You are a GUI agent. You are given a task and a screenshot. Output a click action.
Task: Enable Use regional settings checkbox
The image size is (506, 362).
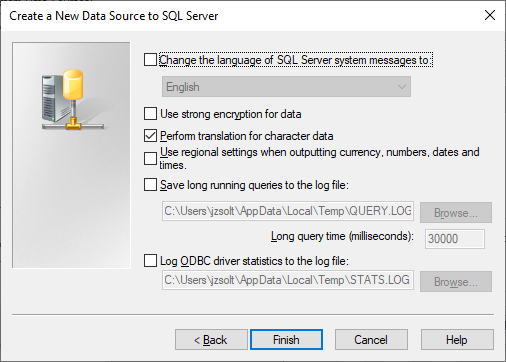150,158
